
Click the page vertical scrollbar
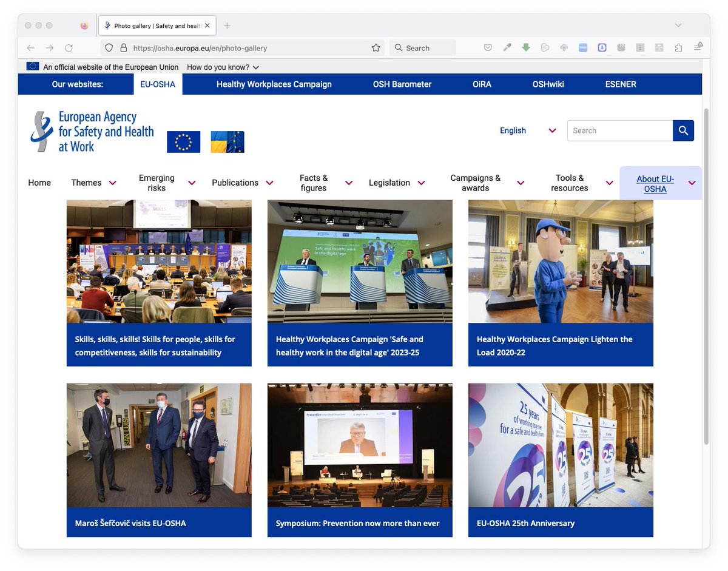click(x=706, y=276)
